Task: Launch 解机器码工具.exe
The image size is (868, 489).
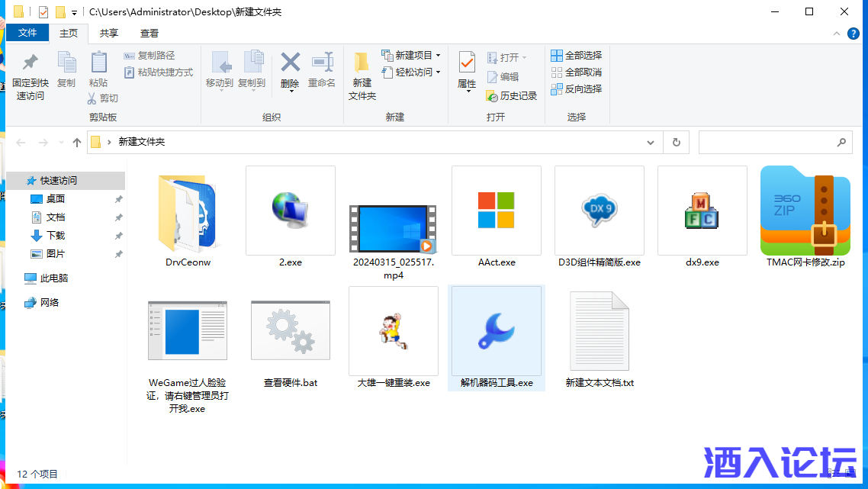Action: tap(497, 331)
